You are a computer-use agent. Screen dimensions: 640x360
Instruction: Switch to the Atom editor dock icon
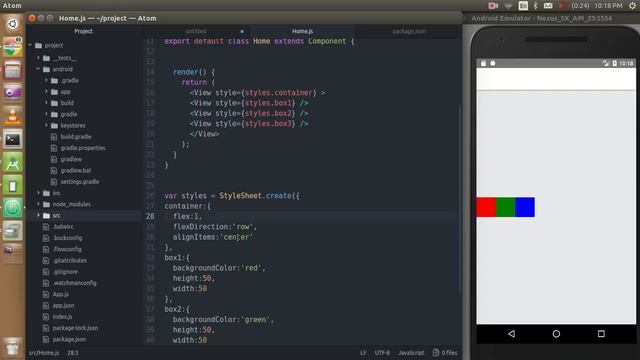click(x=12, y=208)
